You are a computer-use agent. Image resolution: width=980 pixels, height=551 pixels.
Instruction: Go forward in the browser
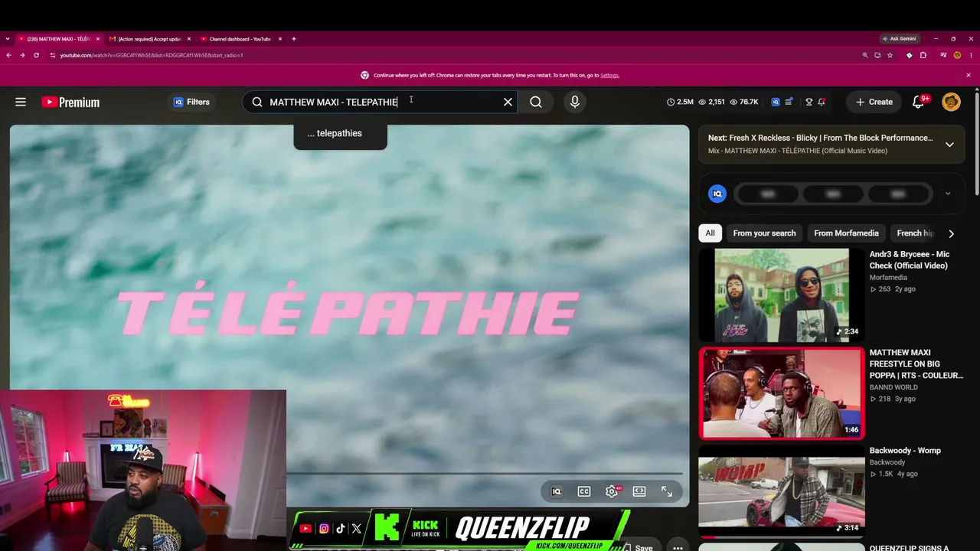tap(22, 55)
